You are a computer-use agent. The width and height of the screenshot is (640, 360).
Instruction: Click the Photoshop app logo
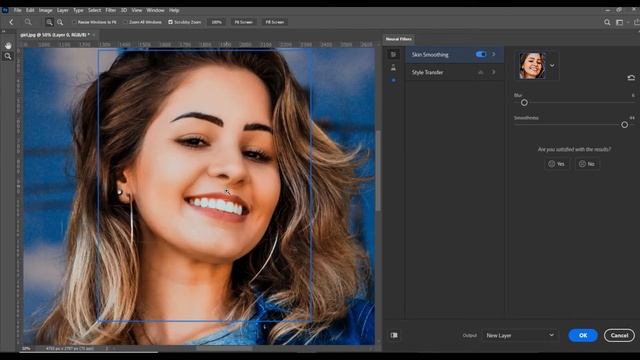[x=5, y=10]
